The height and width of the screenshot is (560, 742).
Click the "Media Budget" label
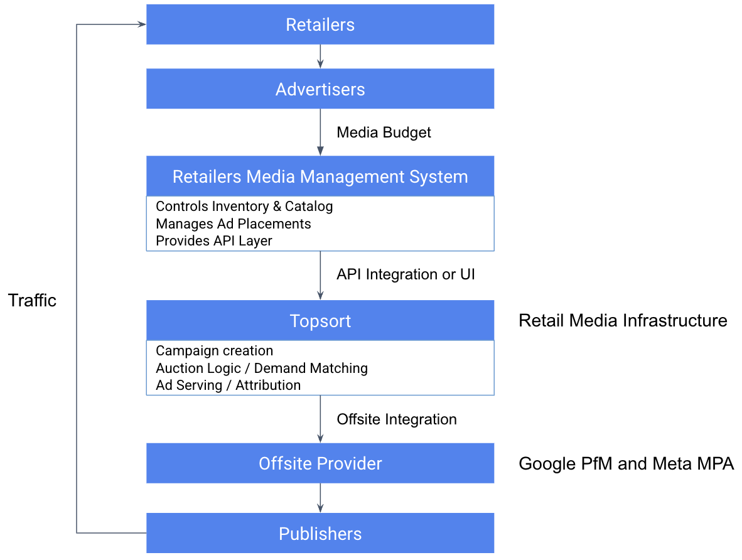pos(384,132)
